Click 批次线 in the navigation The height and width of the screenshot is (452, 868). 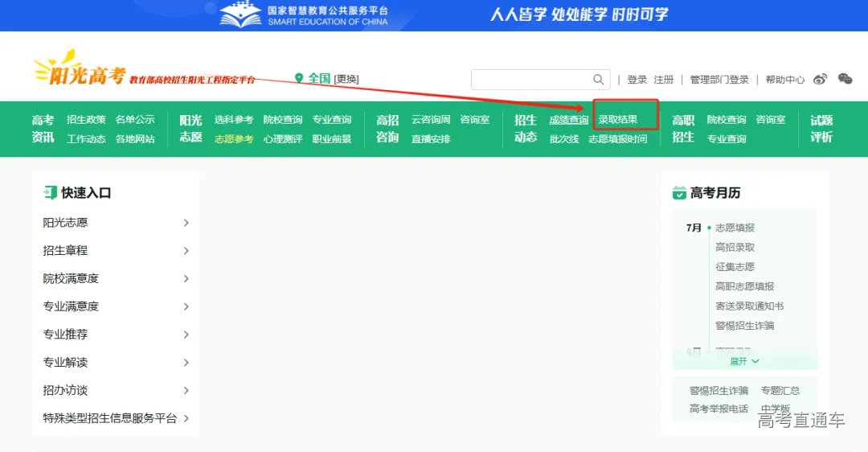tap(563, 139)
